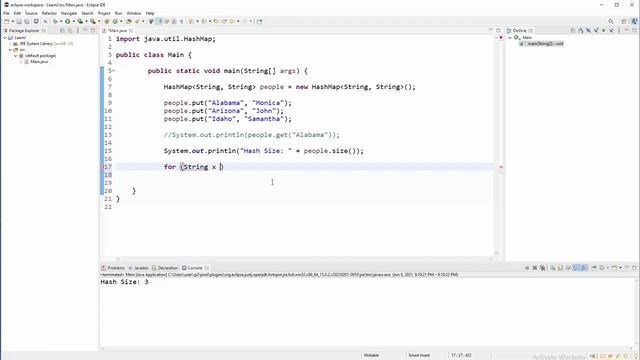The width and height of the screenshot is (640, 360).
Task: Click the green Run button in toolbar
Action: [68, 21]
